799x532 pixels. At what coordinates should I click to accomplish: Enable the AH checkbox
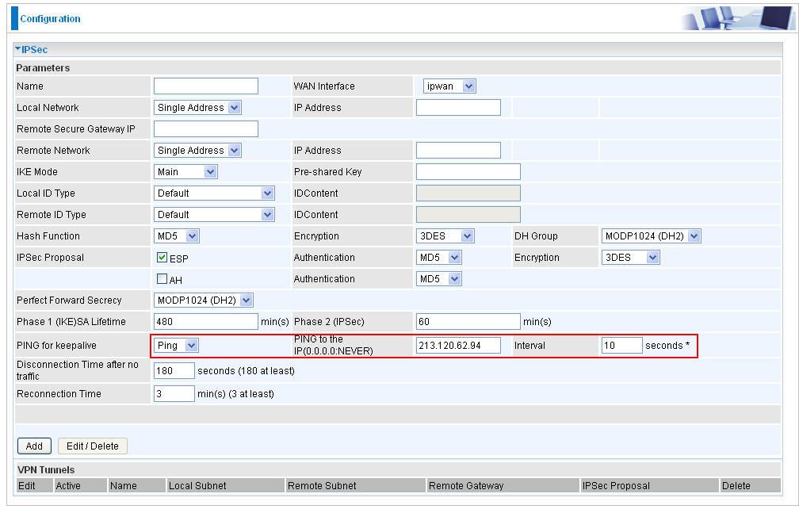coord(162,279)
